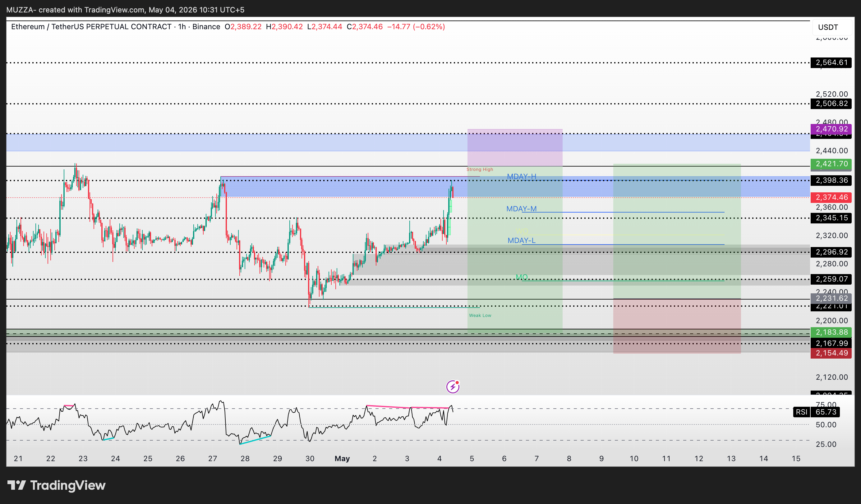The width and height of the screenshot is (861, 504).
Task: Click the MDAY-M level label
Action: (x=521, y=208)
